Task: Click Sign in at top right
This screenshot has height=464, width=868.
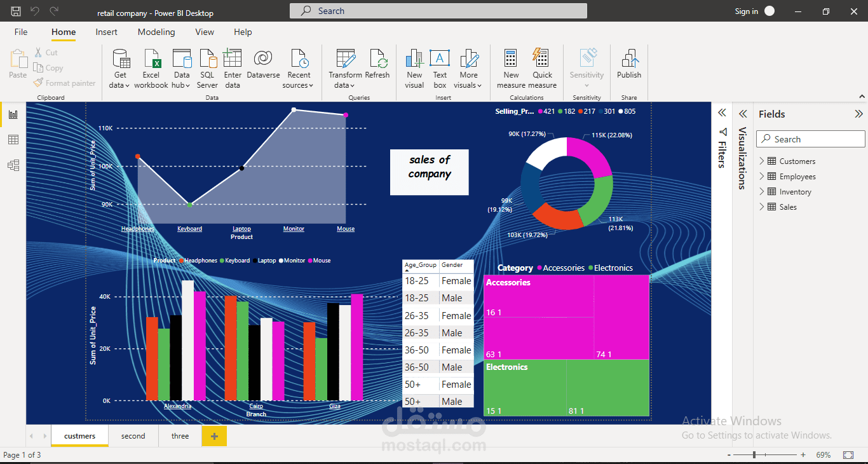Action: pos(747,11)
